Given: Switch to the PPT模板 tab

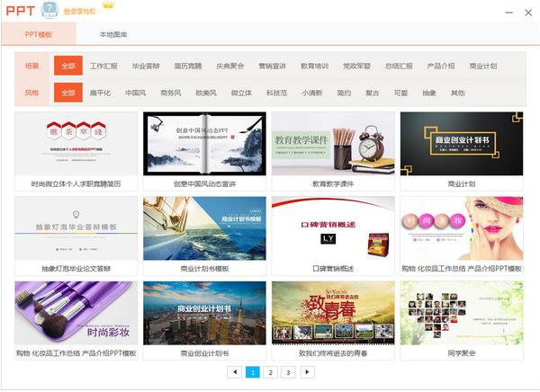Looking at the screenshot, I should click(x=39, y=34).
